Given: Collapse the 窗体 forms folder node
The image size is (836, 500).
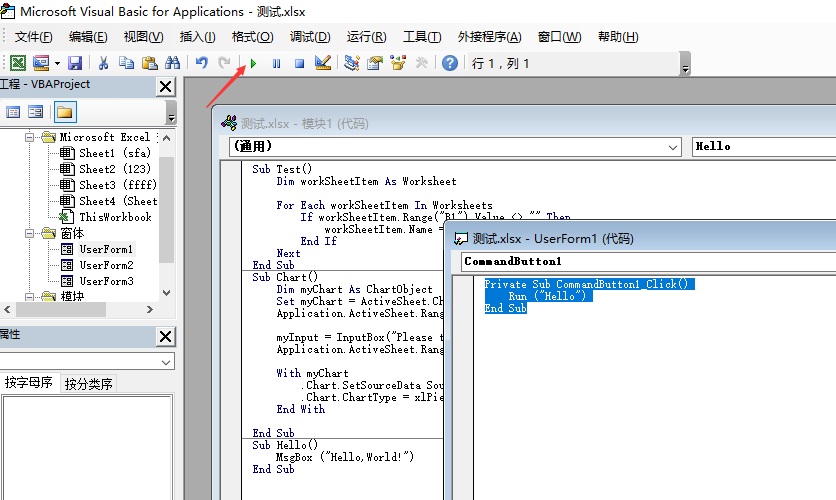Looking at the screenshot, I should coord(30,233).
